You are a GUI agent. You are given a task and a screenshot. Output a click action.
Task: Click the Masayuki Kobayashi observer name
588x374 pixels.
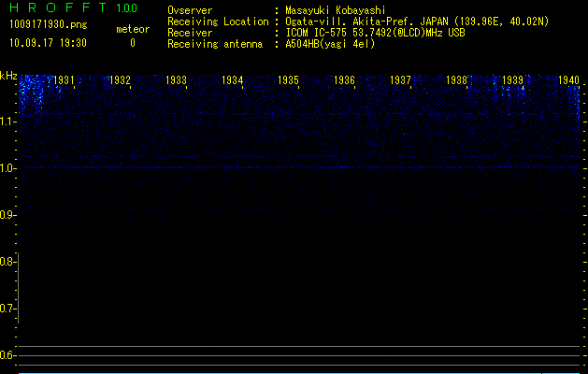pos(336,10)
